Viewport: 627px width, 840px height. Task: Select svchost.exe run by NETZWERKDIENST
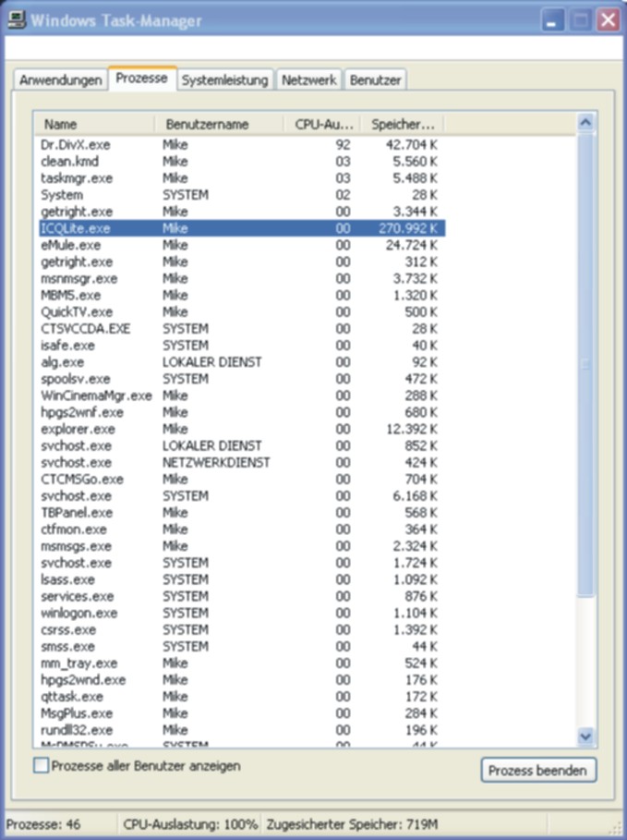tap(242, 462)
